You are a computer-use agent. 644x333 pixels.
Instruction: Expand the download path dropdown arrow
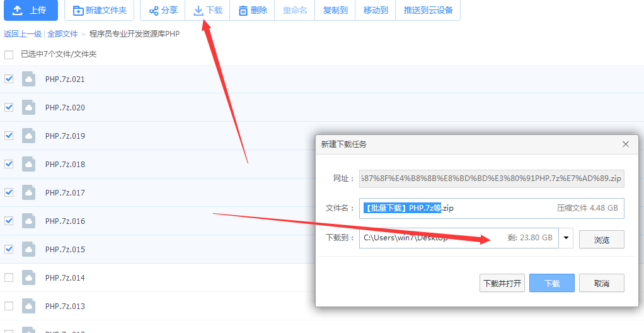click(566, 238)
